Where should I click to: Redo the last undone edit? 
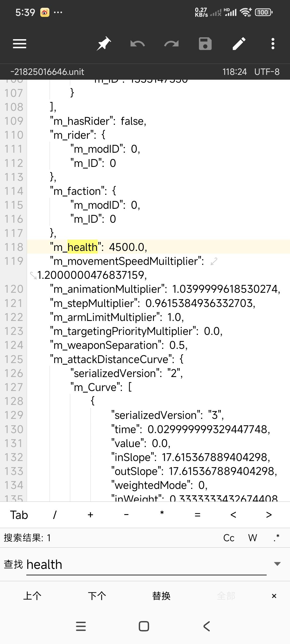(171, 44)
